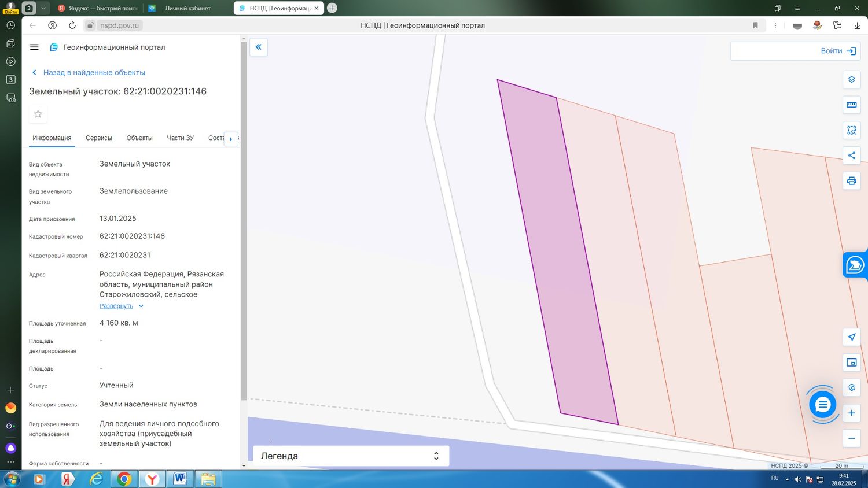Open the address bar three-dot menu

(775, 25)
